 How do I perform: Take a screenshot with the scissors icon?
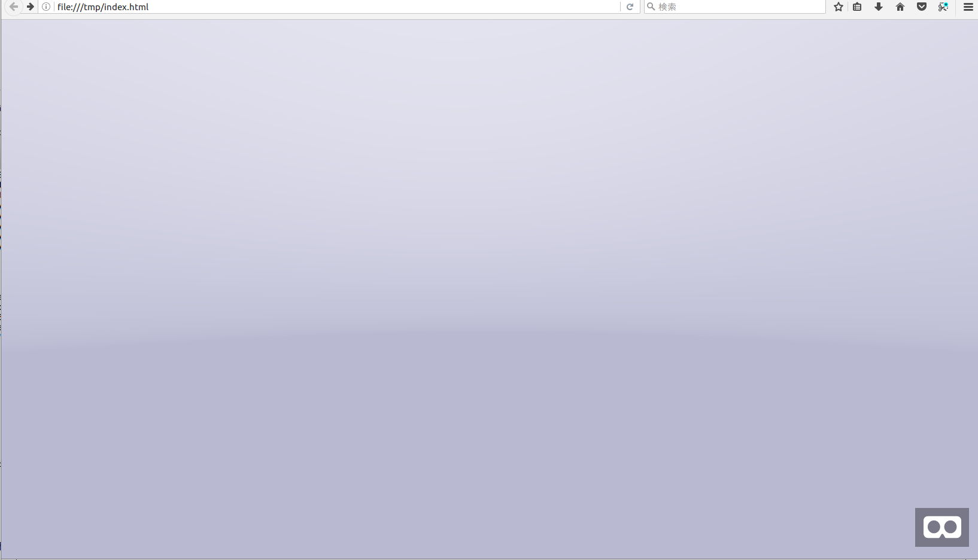click(943, 7)
